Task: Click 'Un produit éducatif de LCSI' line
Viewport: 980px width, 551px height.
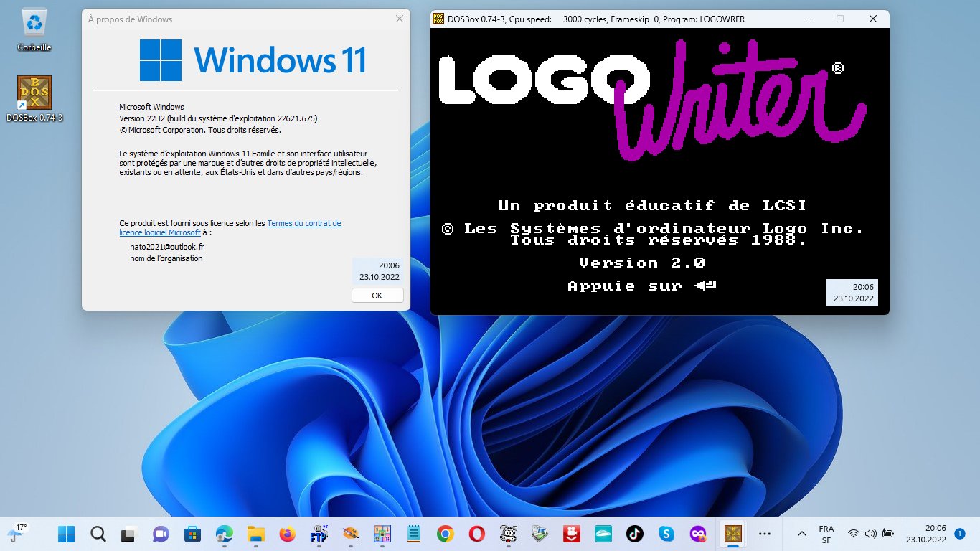Action: click(x=652, y=206)
